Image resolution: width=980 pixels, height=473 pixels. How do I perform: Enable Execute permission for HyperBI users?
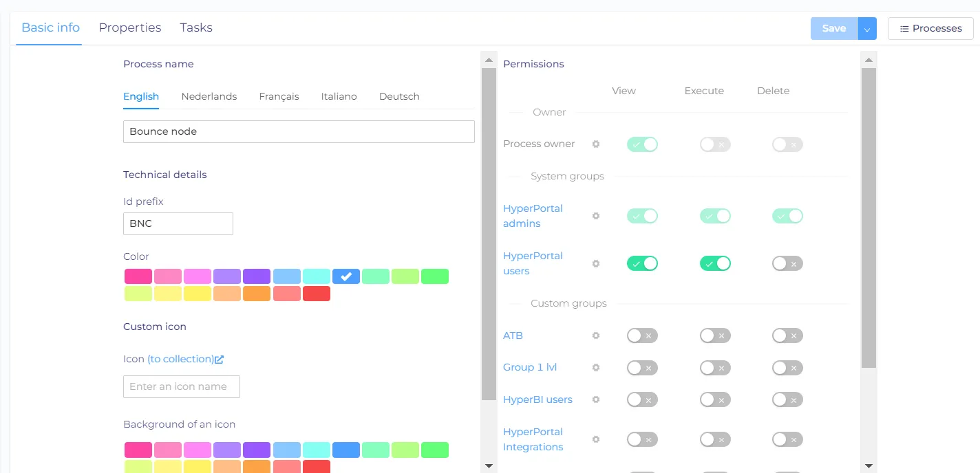click(x=715, y=399)
